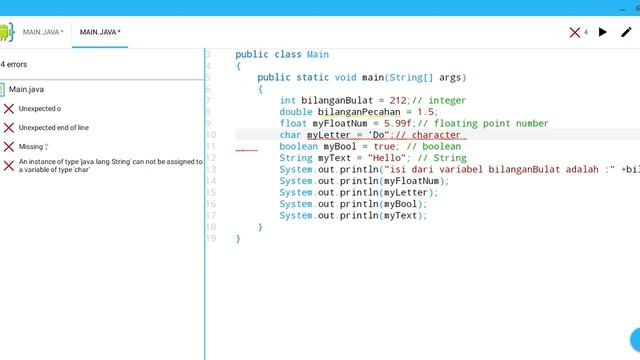Select the active second MAIN.JAVA tab

100,32
